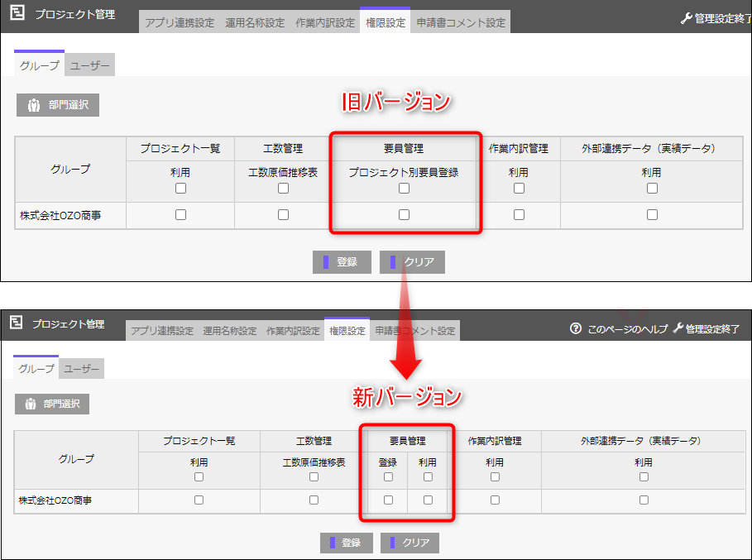The image size is (752, 560).
Task: Click the 部門選択 people icon in the old version
Action: pyautogui.click(x=34, y=105)
